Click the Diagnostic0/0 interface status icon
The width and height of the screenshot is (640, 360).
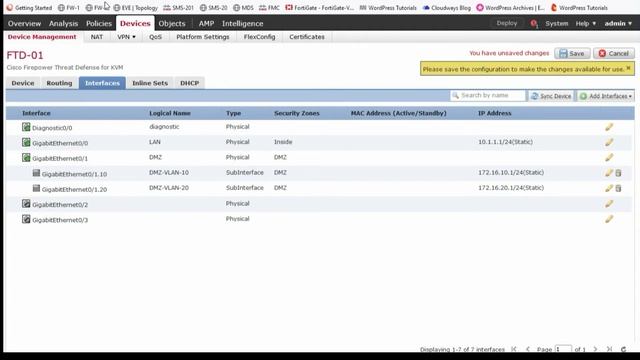click(x=26, y=127)
